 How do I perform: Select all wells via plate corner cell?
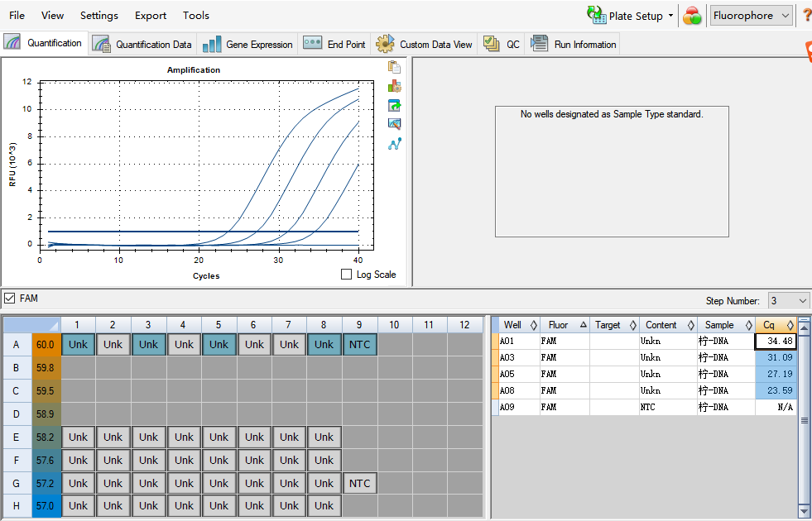pos(32,325)
